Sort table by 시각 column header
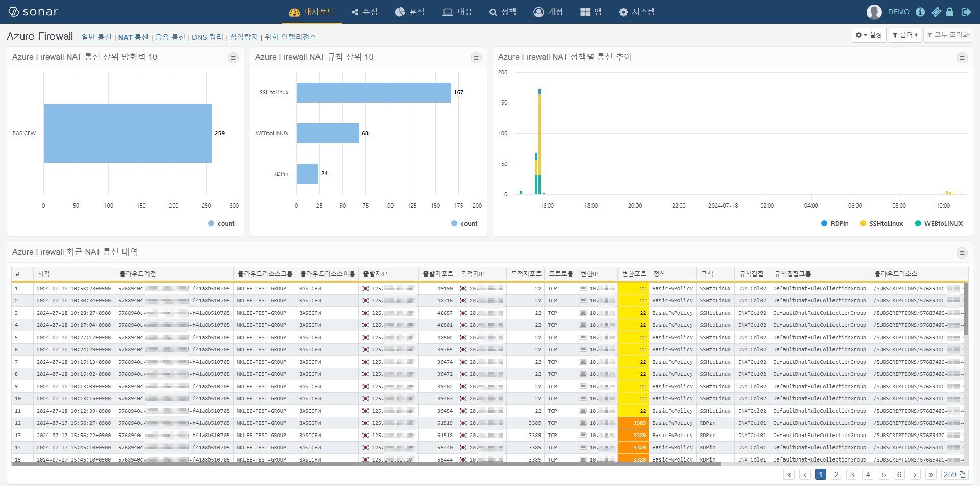The width and height of the screenshot is (980, 486). pyautogui.click(x=75, y=274)
